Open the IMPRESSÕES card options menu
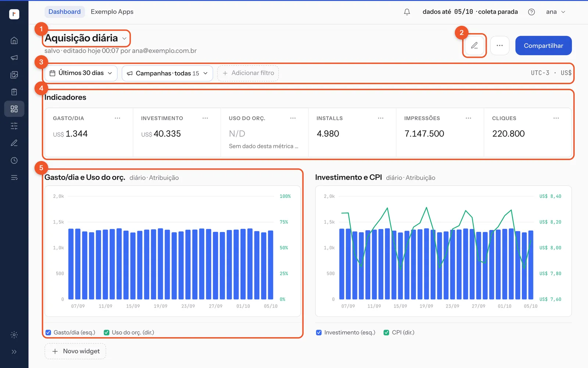 click(x=469, y=118)
